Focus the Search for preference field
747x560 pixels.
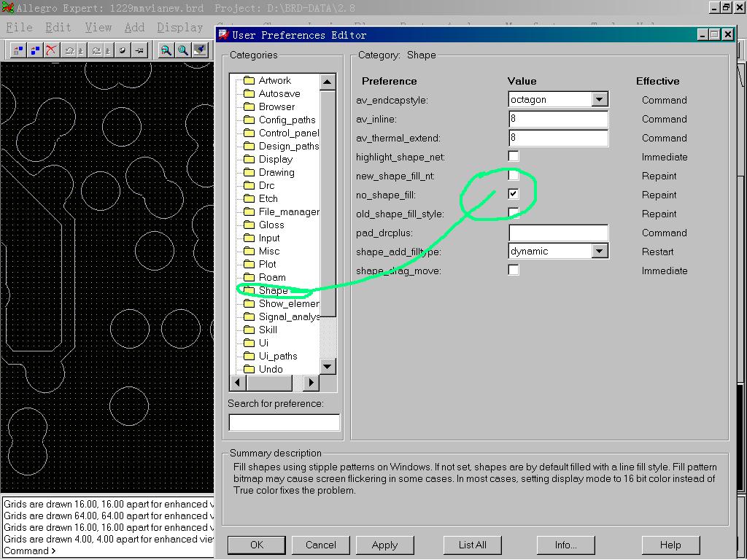[284, 422]
